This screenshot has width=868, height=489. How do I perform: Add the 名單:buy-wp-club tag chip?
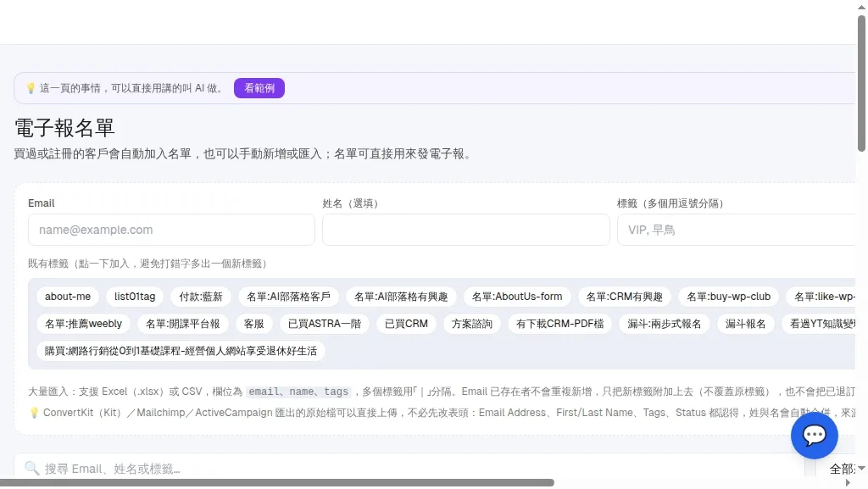(x=728, y=297)
